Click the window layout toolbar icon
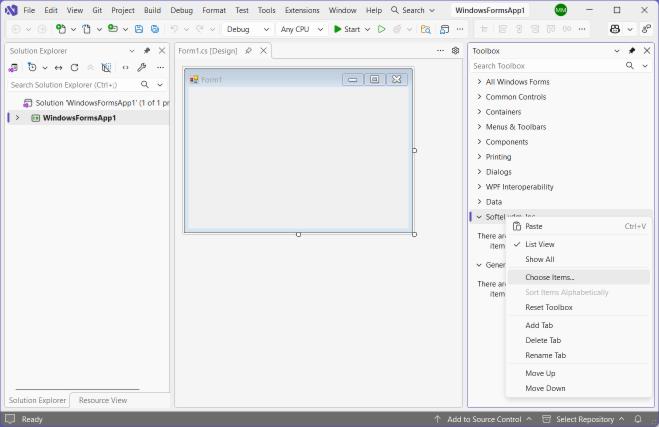Image resolution: width=659 pixels, height=427 pixels. [x=444, y=29]
